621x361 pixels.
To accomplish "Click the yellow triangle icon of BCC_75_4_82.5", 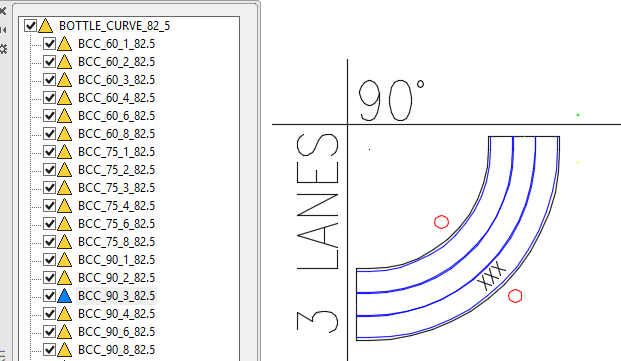I will (64, 206).
